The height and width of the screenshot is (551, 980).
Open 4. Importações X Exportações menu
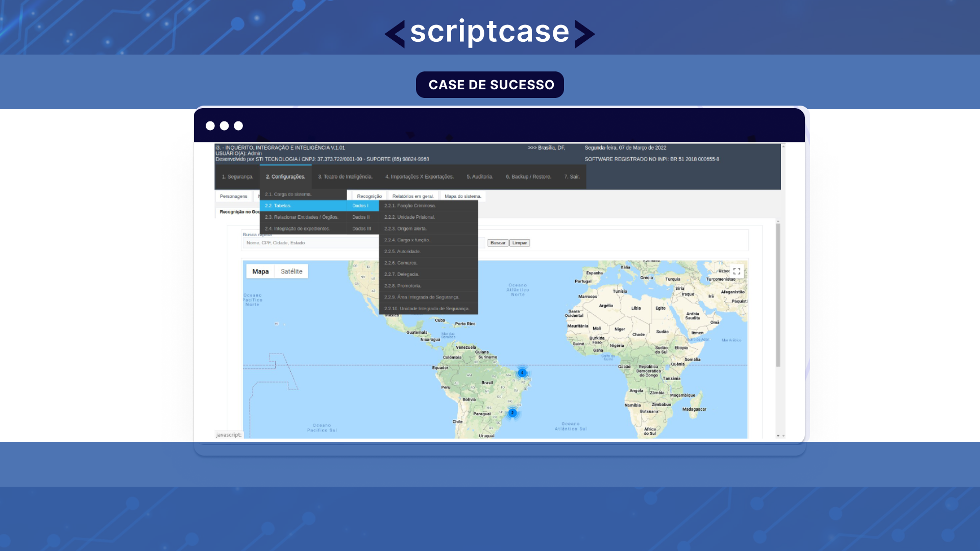click(x=420, y=177)
